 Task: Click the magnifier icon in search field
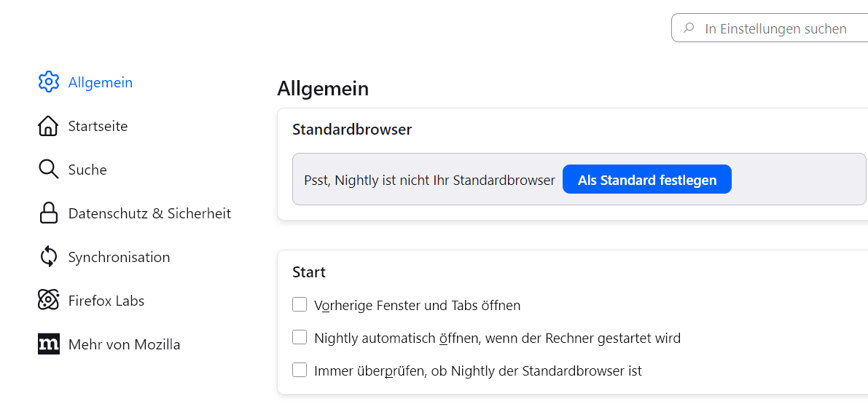[689, 29]
